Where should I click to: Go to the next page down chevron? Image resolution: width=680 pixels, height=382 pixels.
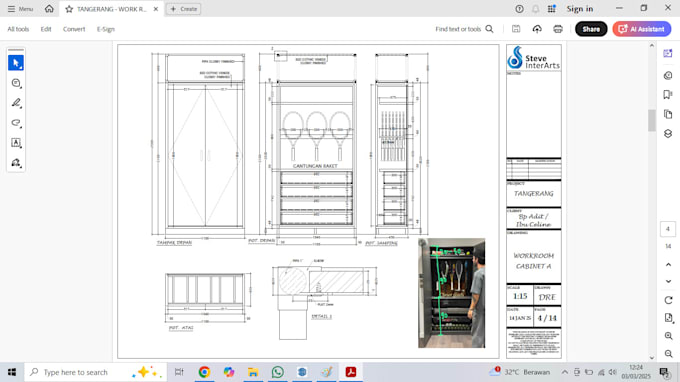click(x=668, y=281)
